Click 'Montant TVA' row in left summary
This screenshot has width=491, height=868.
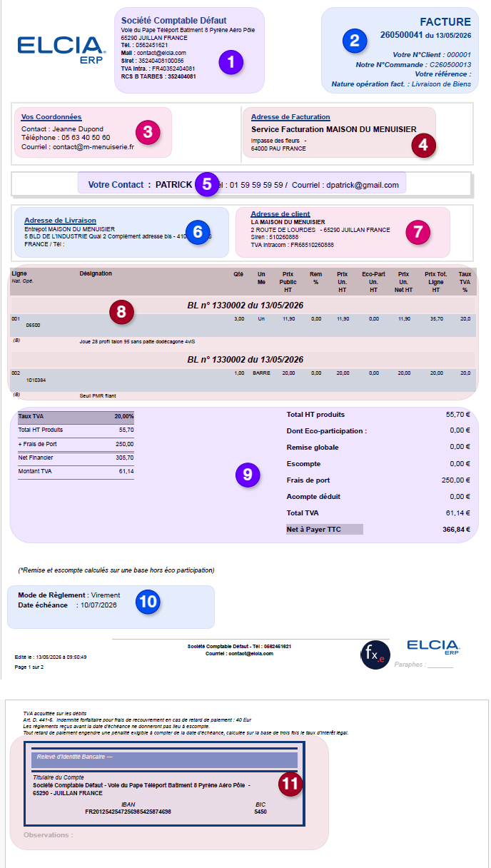76,471
